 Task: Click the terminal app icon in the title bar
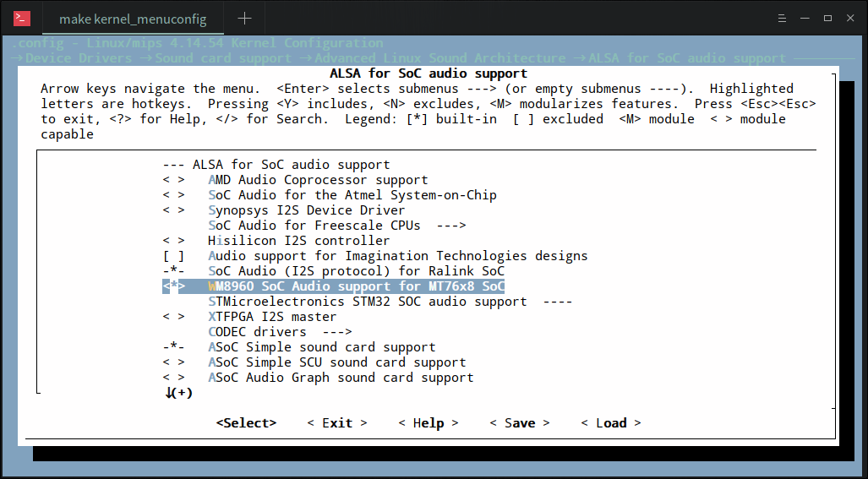point(22,19)
